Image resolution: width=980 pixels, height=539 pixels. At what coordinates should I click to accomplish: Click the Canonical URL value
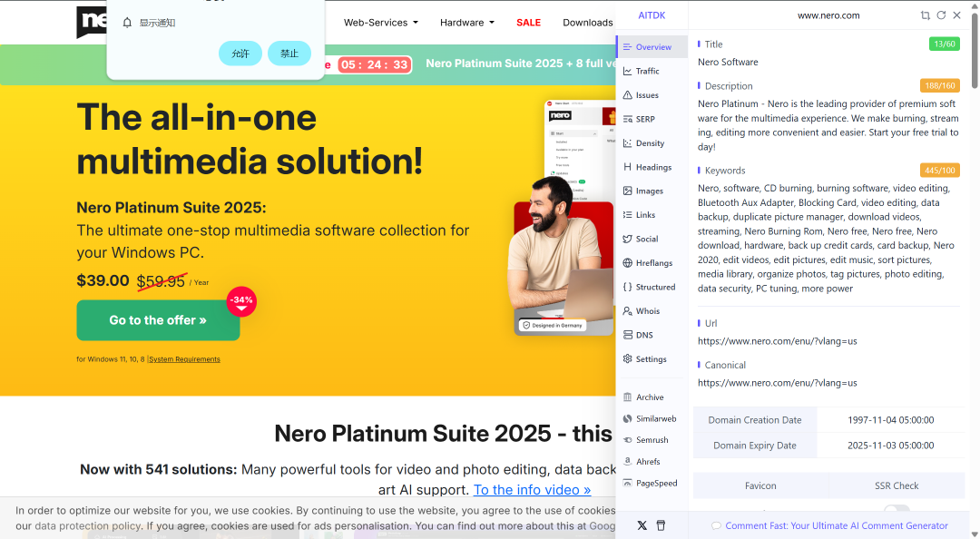click(777, 383)
